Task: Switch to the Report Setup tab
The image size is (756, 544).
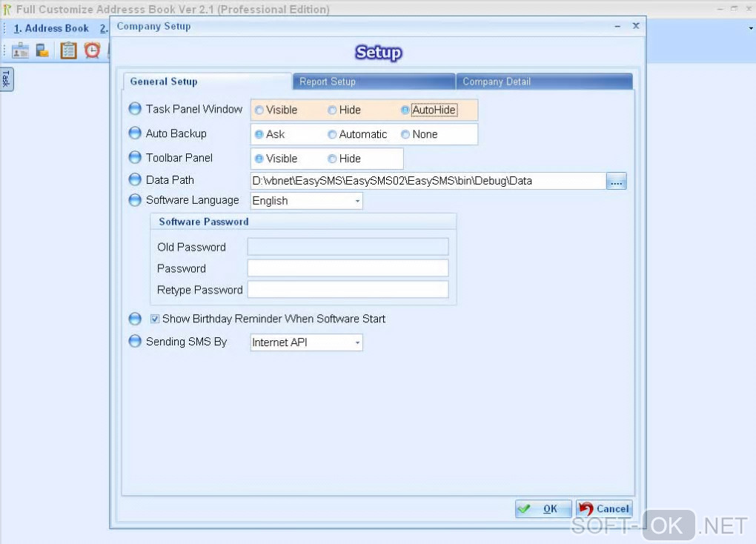Action: [374, 82]
